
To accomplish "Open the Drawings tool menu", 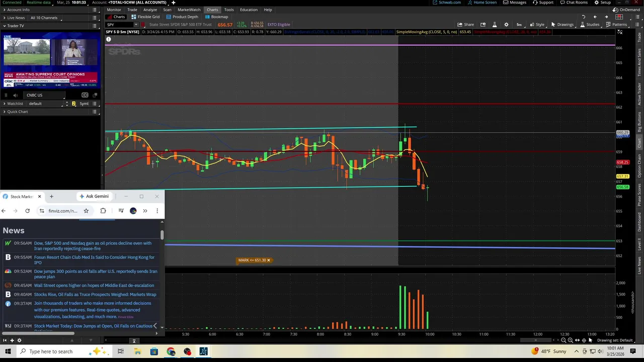I will (562, 25).
